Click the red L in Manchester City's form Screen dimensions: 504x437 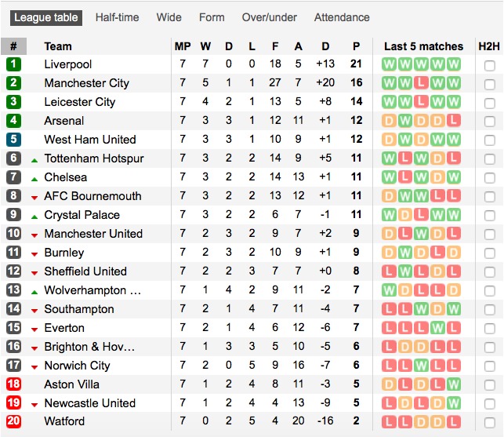(x=421, y=83)
